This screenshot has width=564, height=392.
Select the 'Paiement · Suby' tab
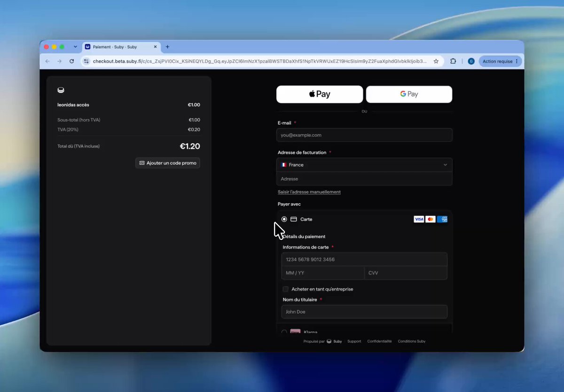click(x=122, y=47)
